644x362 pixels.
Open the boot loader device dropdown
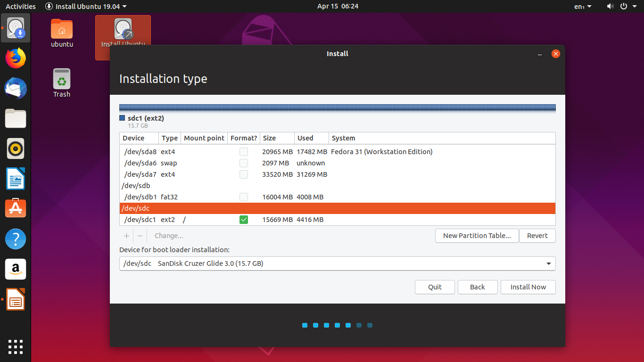tap(548, 263)
